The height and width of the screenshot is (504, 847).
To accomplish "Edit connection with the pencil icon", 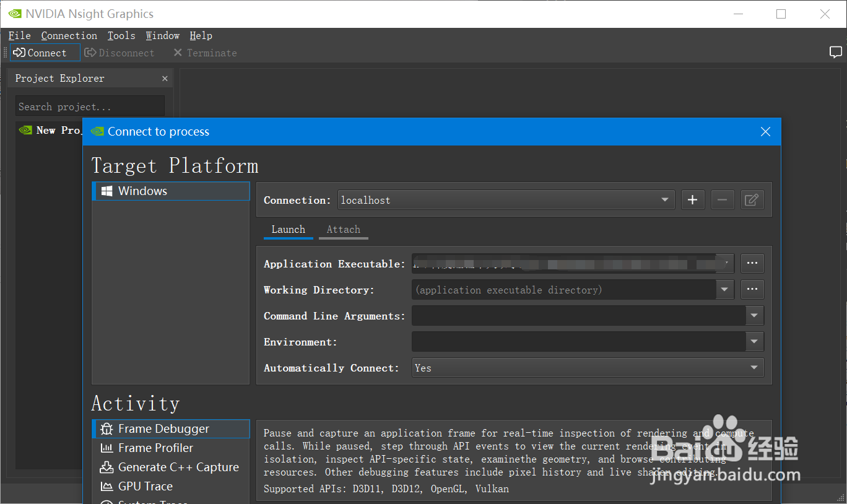I will click(x=752, y=200).
